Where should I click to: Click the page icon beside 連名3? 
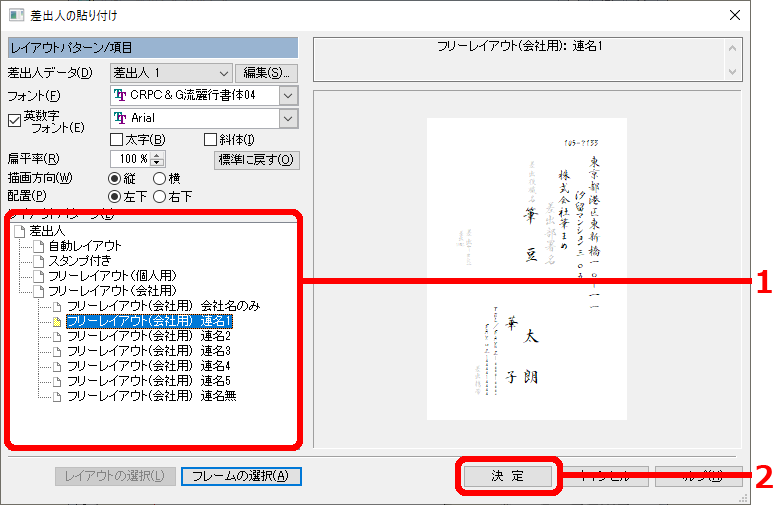click(x=57, y=352)
